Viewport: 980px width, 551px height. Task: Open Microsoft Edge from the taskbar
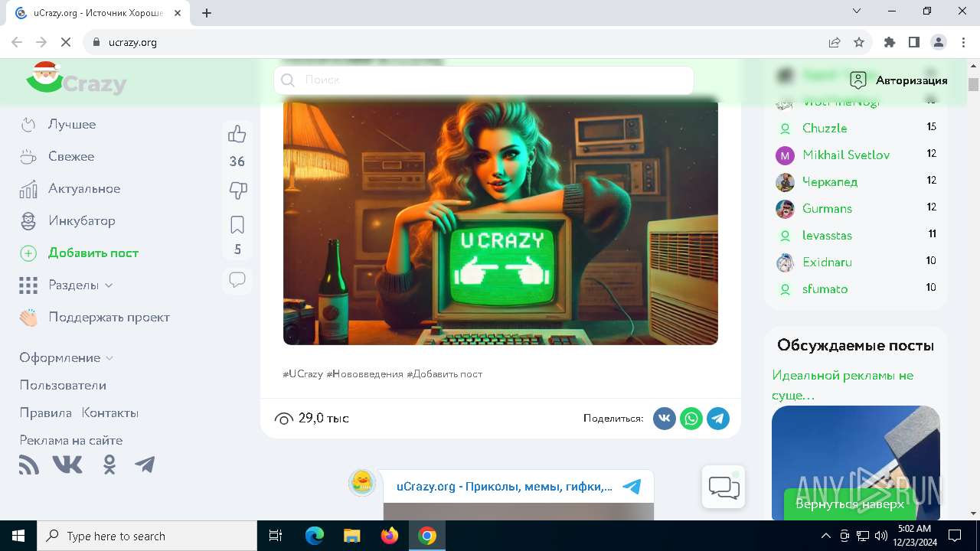click(x=315, y=536)
